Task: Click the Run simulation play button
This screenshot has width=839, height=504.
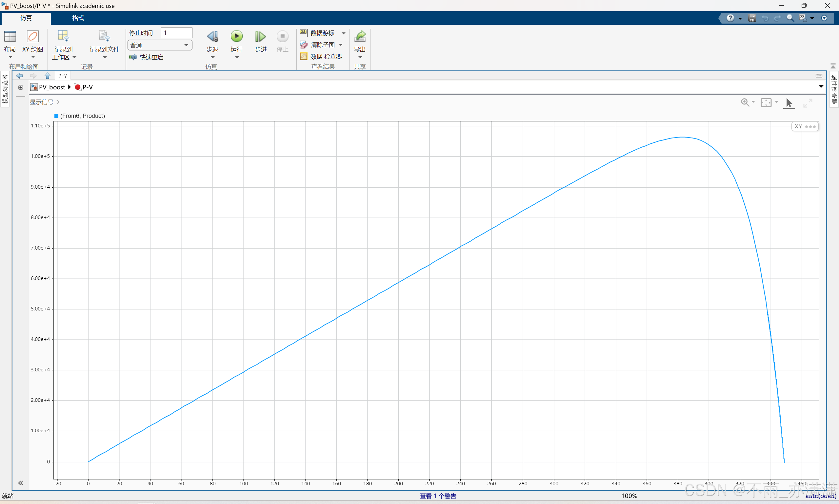Action: pos(236,36)
